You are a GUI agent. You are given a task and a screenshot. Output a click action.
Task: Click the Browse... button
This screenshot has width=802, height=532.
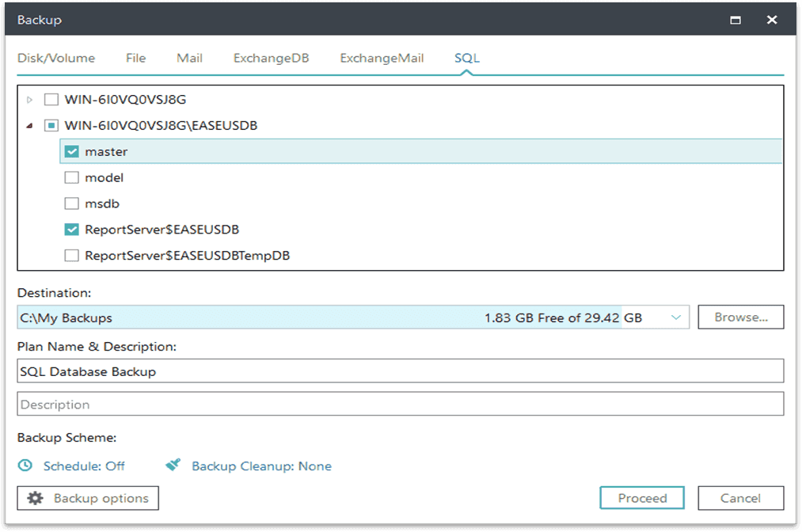[x=740, y=317]
